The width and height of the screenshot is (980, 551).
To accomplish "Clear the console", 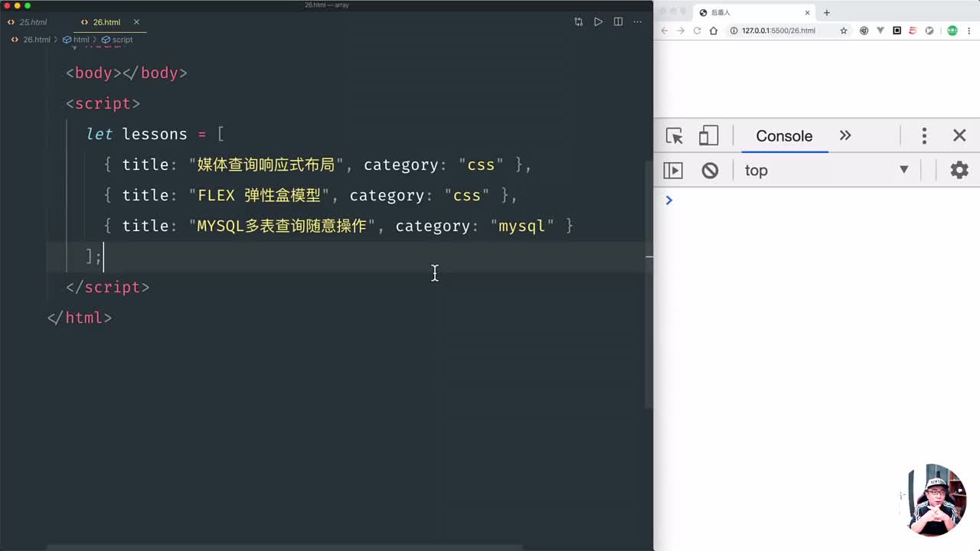I will point(710,170).
